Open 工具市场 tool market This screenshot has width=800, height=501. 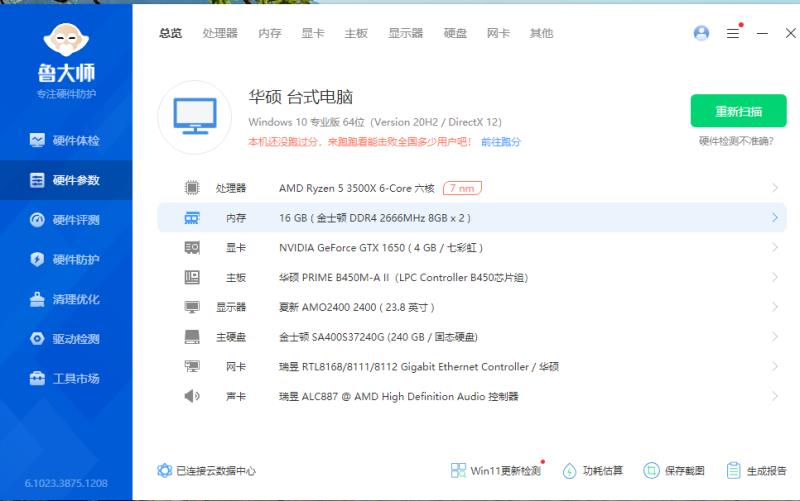65,379
